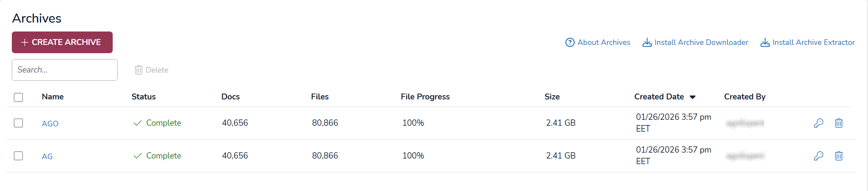Viewport: 868px width, 191px height.
Task: Click the trash icon in AGO row
Action: coord(838,123)
